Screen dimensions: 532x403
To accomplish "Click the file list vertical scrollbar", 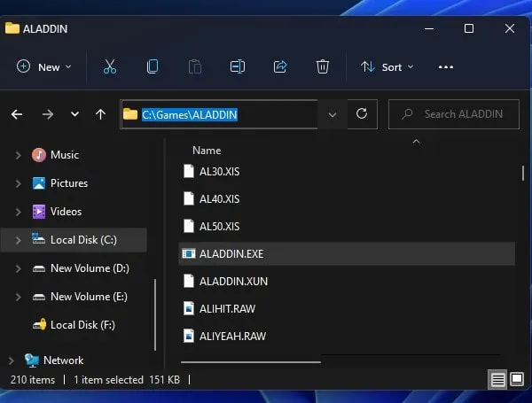I will [x=523, y=173].
